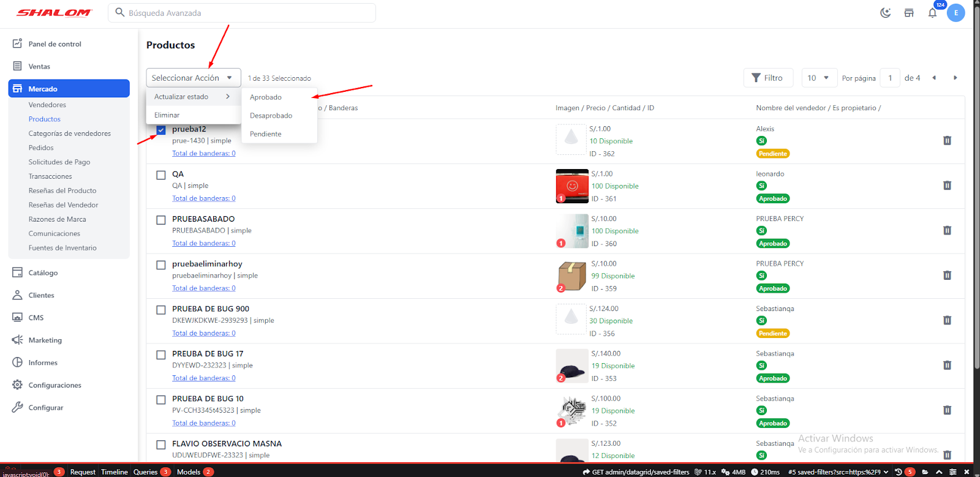Open Total de banderas link for pruebaeliminarhoy
This screenshot has height=477, width=980.
coord(203,288)
